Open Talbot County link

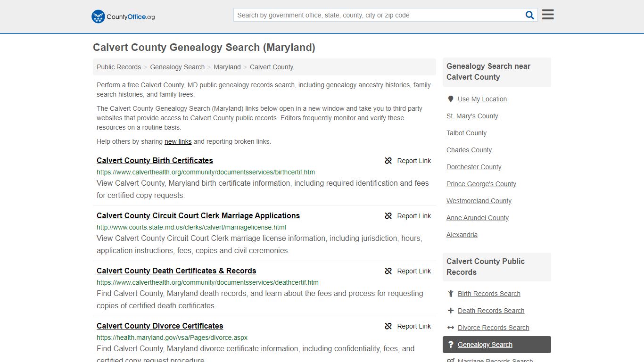pos(467,133)
